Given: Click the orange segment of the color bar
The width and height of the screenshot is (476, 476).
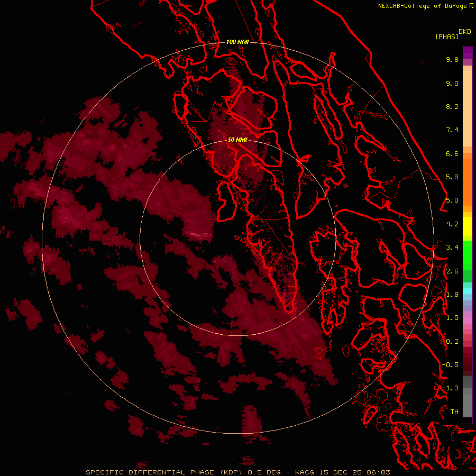Looking at the screenshot, I should pos(467,182).
